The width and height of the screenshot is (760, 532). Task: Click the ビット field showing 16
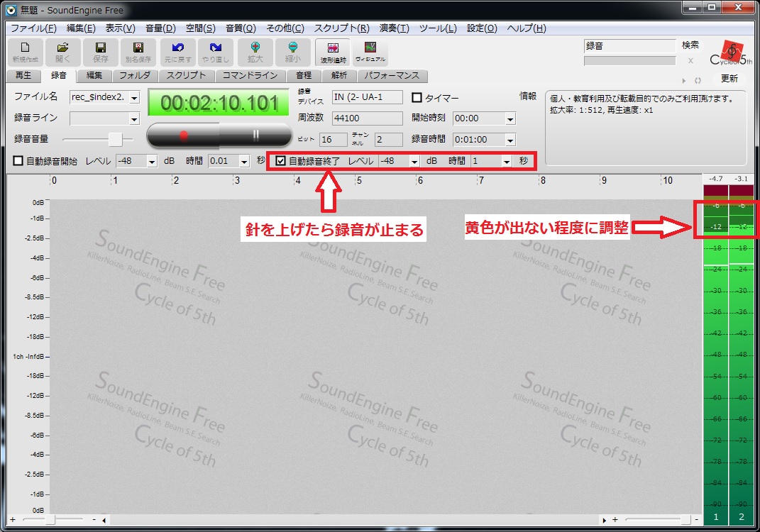334,140
